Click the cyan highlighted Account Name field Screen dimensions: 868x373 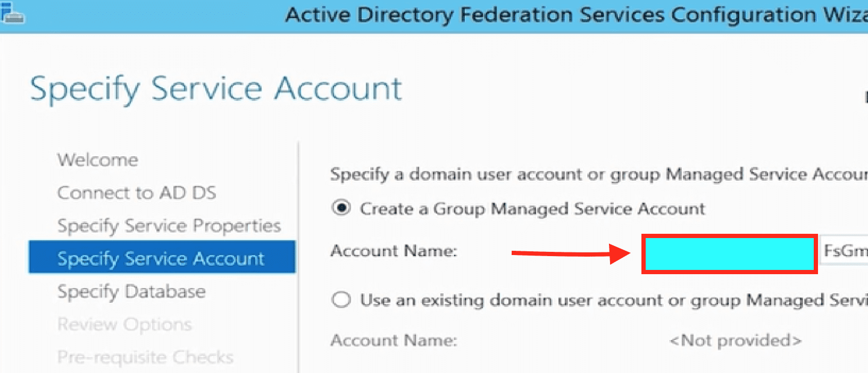coord(729,255)
